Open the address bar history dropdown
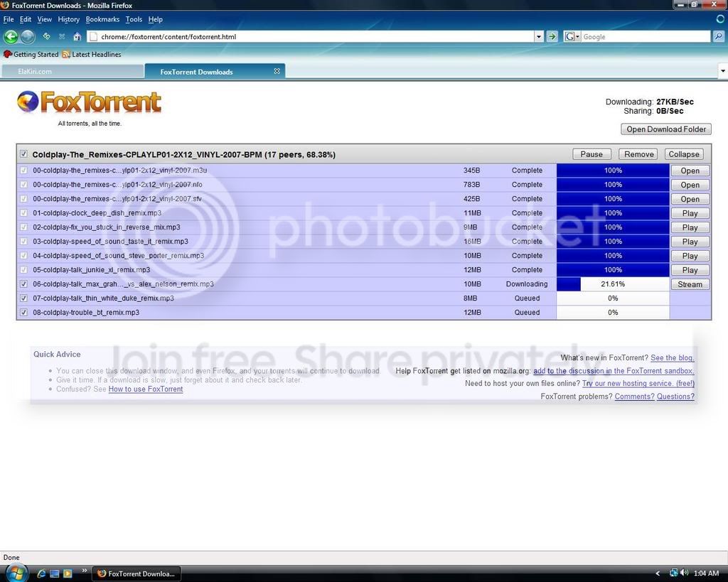The height and width of the screenshot is (582, 728). pos(539,36)
